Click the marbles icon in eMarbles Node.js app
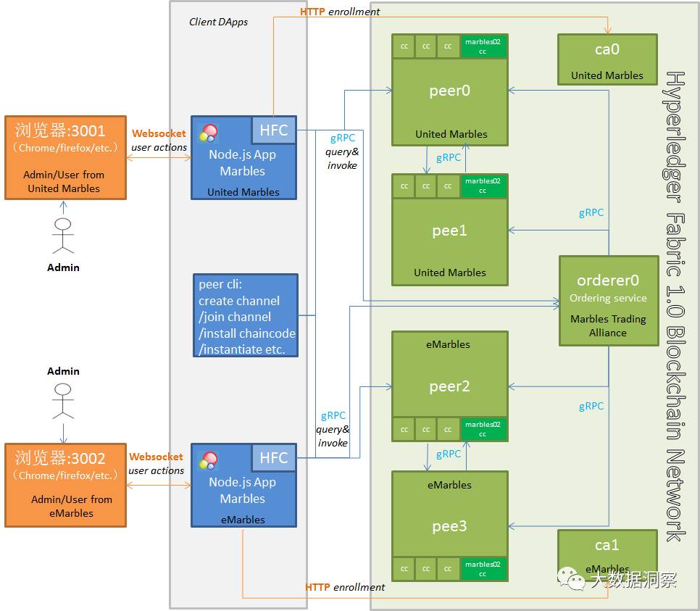Viewport: 700px width, 611px height. click(x=209, y=460)
